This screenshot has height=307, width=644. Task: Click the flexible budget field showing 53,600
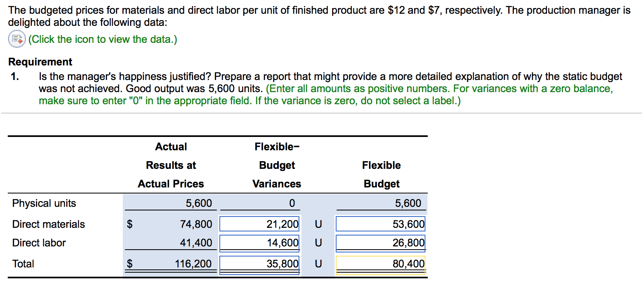[x=380, y=224]
